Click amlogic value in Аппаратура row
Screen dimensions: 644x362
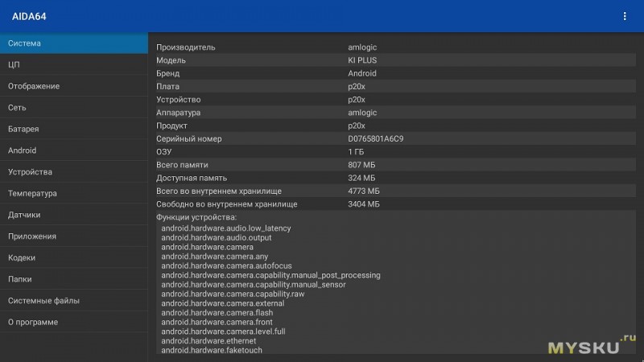[362, 113]
